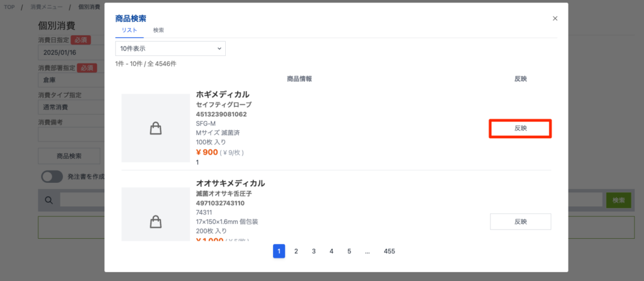This screenshot has width=644, height=281.
Task: Click the 74311 catalog number text
Action: tap(204, 212)
